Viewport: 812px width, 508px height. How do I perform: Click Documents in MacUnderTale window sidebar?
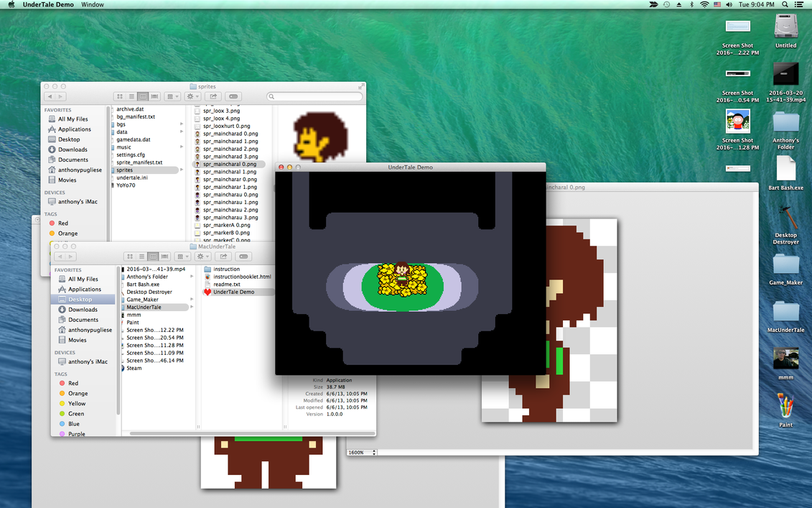pos(83,320)
